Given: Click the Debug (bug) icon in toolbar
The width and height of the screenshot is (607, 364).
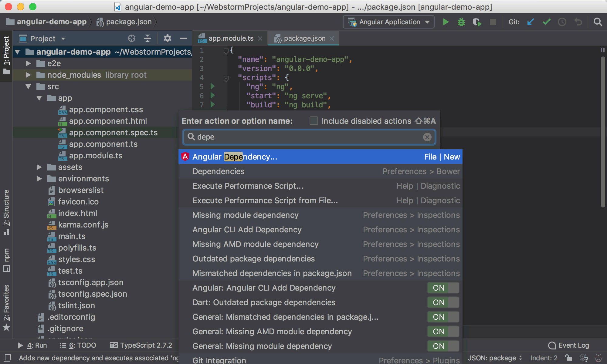Looking at the screenshot, I should [460, 22].
